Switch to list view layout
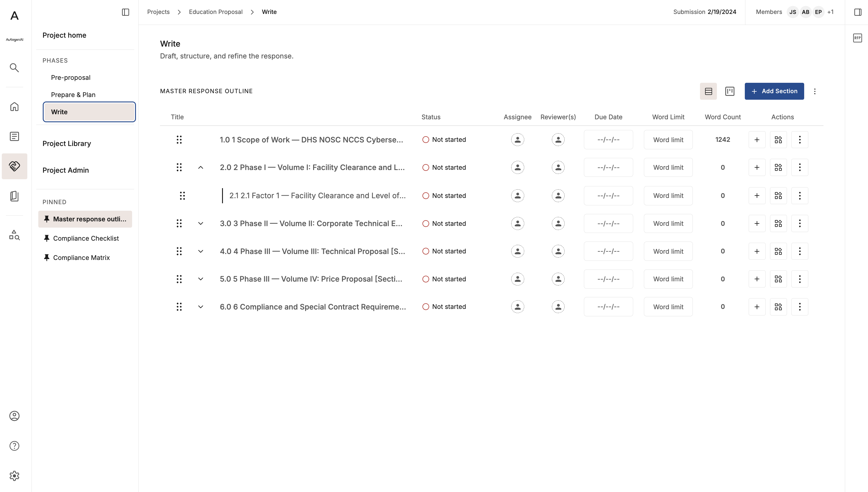Screen dimensions: 868x492 (709, 91)
